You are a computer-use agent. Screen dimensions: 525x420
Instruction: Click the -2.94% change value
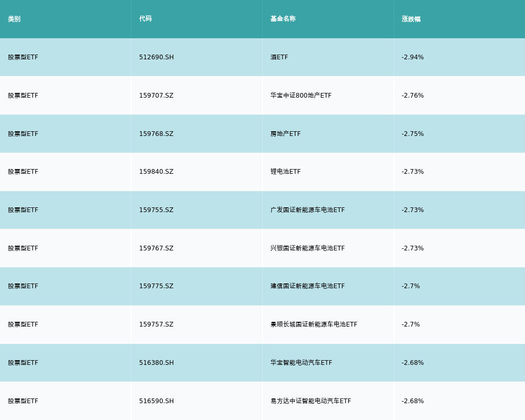tap(413, 57)
